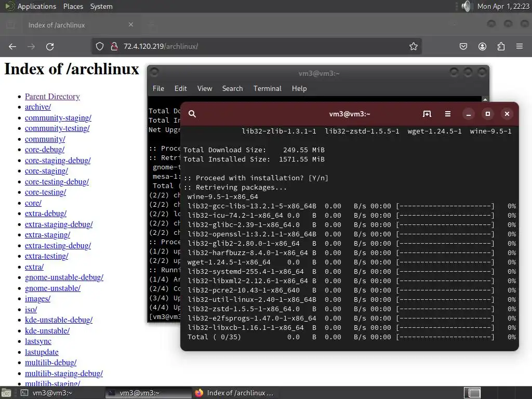This screenshot has height=399, width=532.
Task: Open the Places menu
Action: (x=73, y=6)
